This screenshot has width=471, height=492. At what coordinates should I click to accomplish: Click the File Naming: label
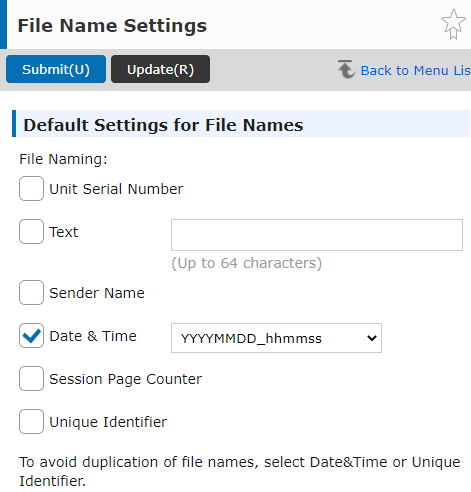pyautogui.click(x=63, y=159)
